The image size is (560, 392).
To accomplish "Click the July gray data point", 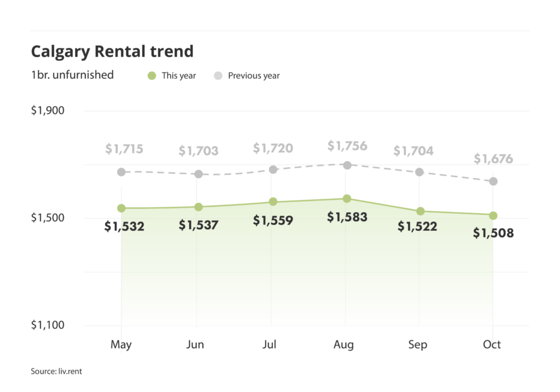I will (273, 169).
